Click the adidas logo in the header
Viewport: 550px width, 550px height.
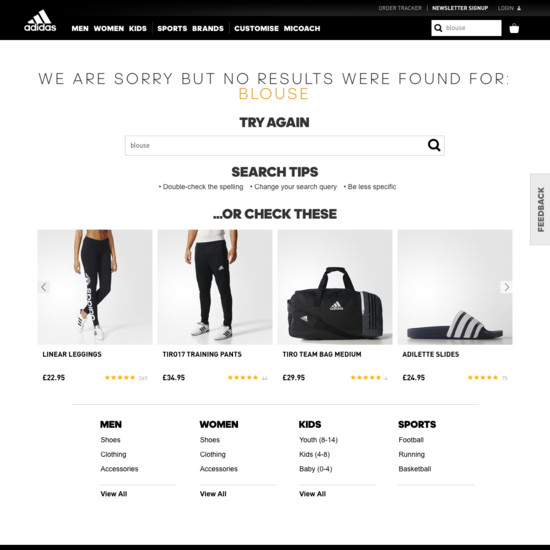click(40, 21)
